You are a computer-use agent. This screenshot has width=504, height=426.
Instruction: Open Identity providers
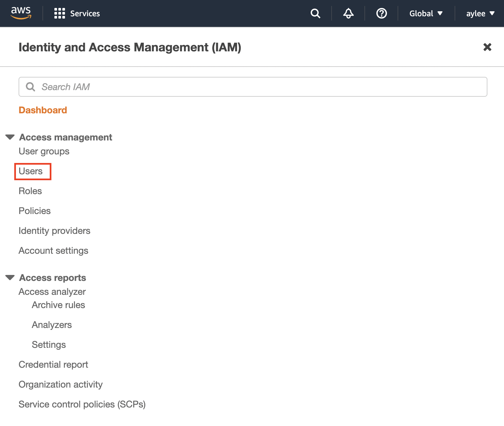coord(54,231)
